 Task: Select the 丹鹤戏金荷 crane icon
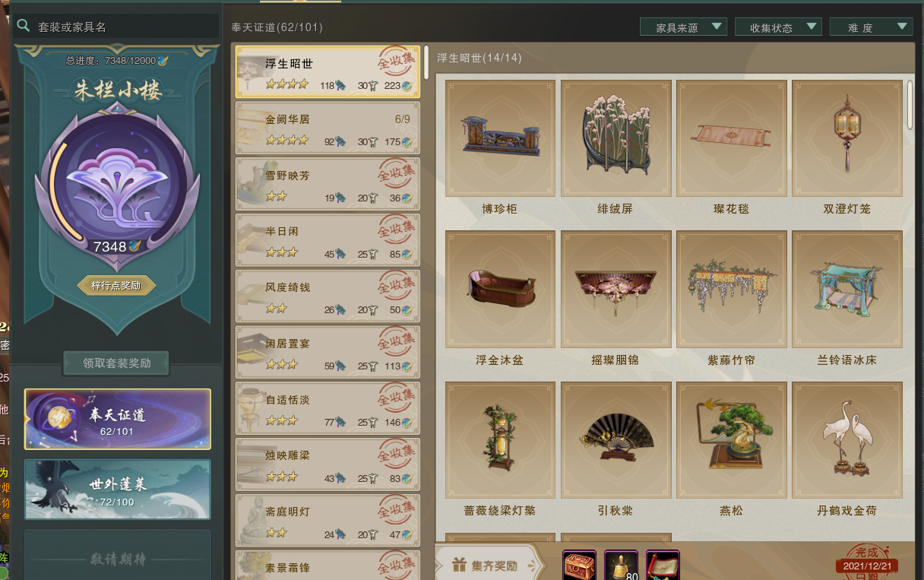pyautogui.click(x=846, y=440)
